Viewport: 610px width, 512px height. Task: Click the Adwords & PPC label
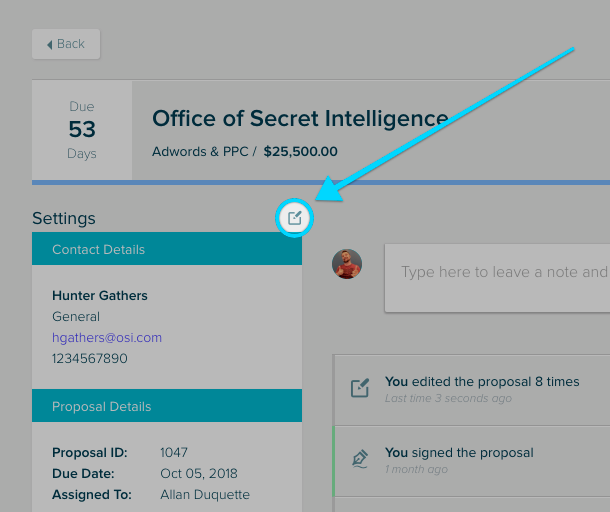coord(199,152)
